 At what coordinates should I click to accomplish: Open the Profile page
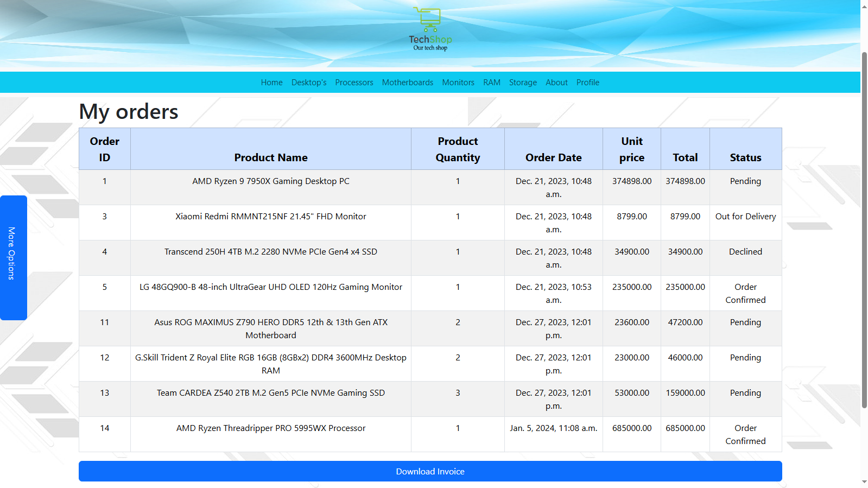[x=588, y=83]
